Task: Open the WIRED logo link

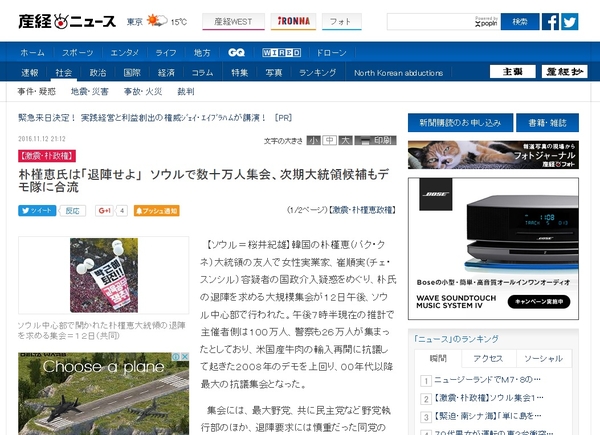Action: [x=281, y=52]
